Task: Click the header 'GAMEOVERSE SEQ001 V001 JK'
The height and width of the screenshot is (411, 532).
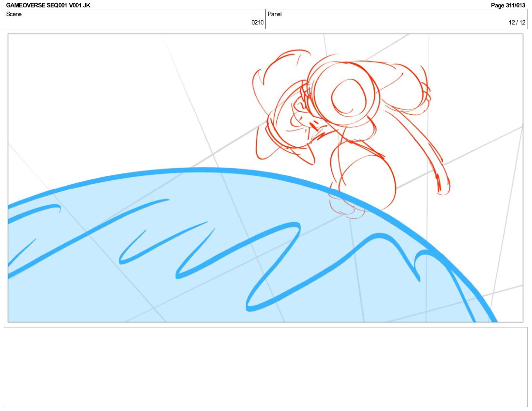Action: click(x=48, y=5)
